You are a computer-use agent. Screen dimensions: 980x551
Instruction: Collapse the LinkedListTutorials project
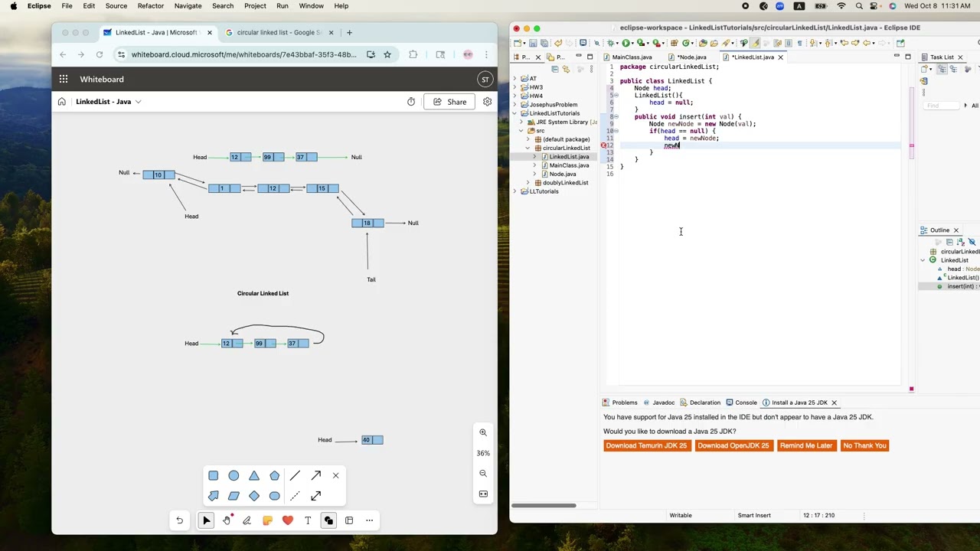point(515,113)
